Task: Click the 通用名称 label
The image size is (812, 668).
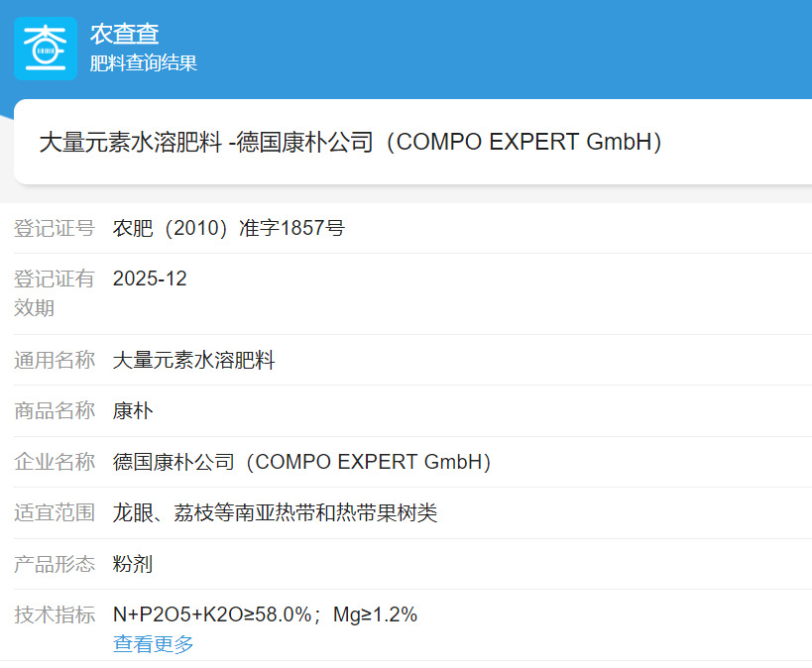Action: 55,360
